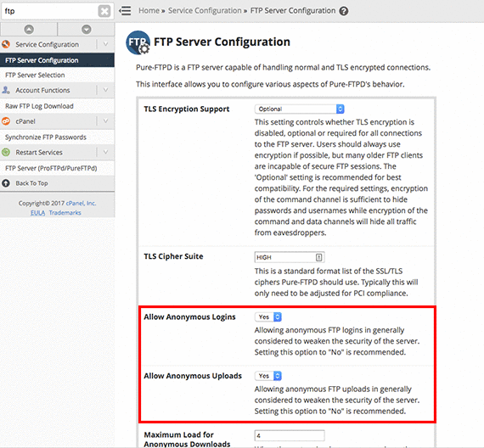The image size is (484, 448).
Task: Click the Back To Top label
Action: coord(31,183)
